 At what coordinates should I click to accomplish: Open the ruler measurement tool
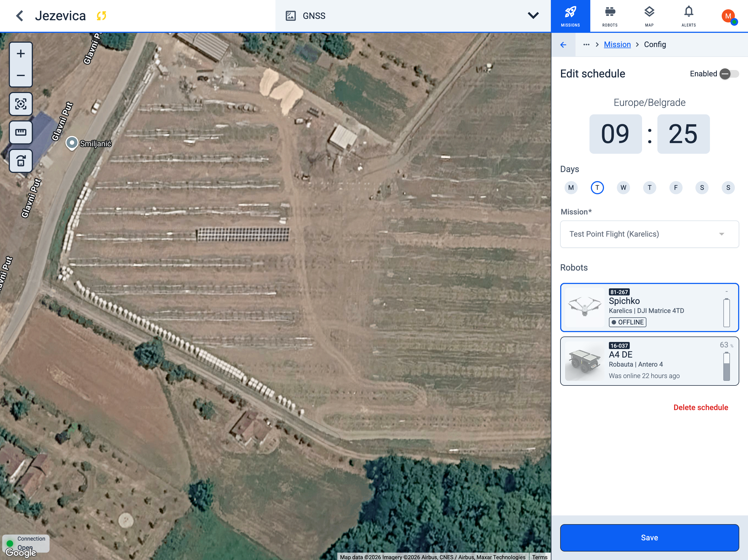point(21,132)
